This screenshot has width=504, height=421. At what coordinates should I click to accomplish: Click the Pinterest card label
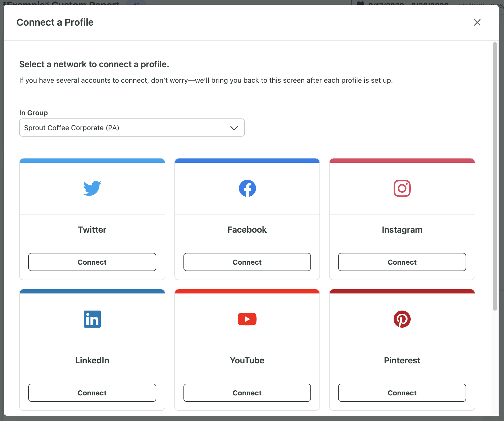(402, 360)
